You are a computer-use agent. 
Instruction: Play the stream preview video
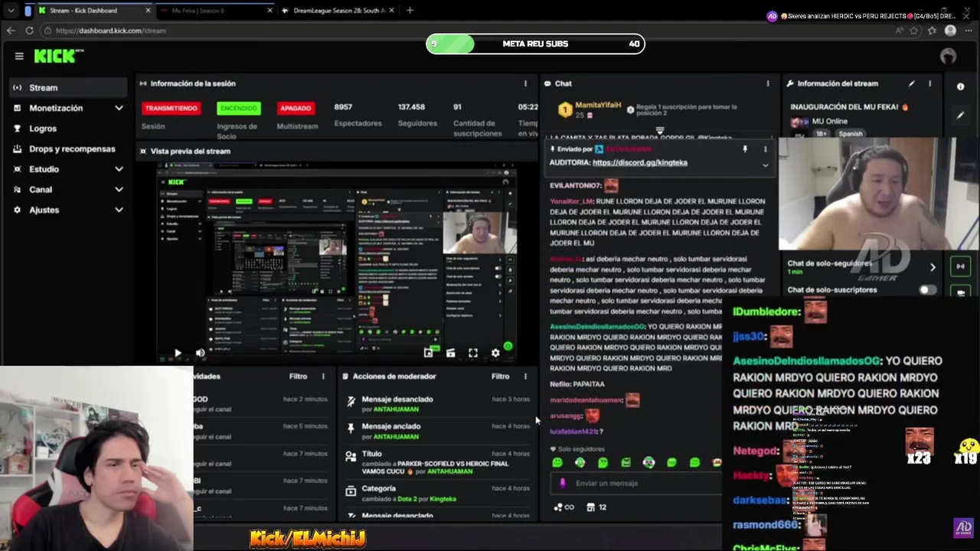tap(178, 353)
